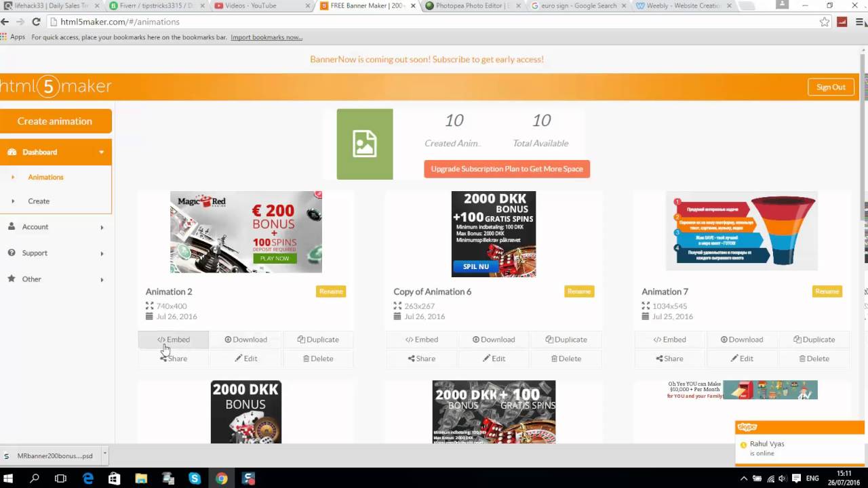
Task: Open the Chrome menu icon
Action: pos(861,22)
